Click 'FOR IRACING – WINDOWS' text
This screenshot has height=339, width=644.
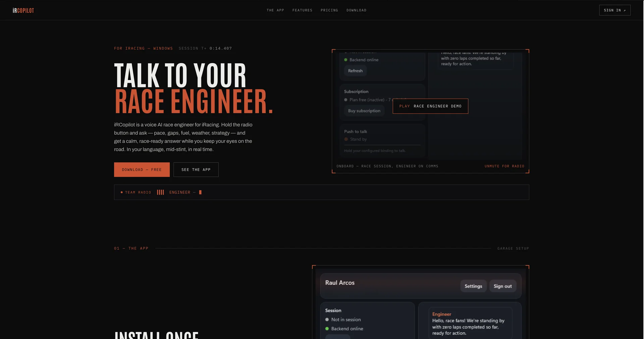click(143, 49)
